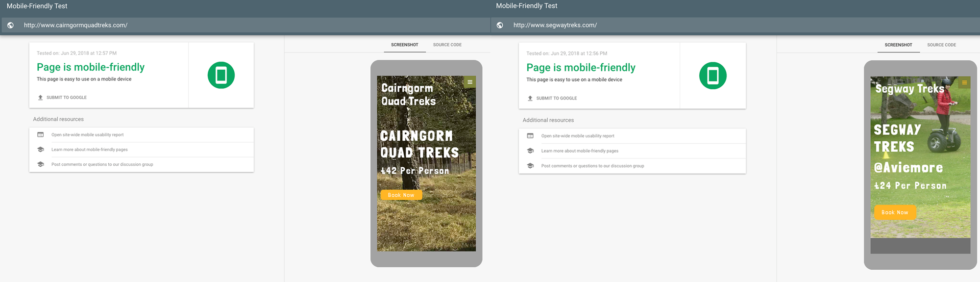Viewport: 980px width, 282px height.
Task: Click 'Page is mobile-friendly' heading in Cairngorm card
Action: [91, 67]
